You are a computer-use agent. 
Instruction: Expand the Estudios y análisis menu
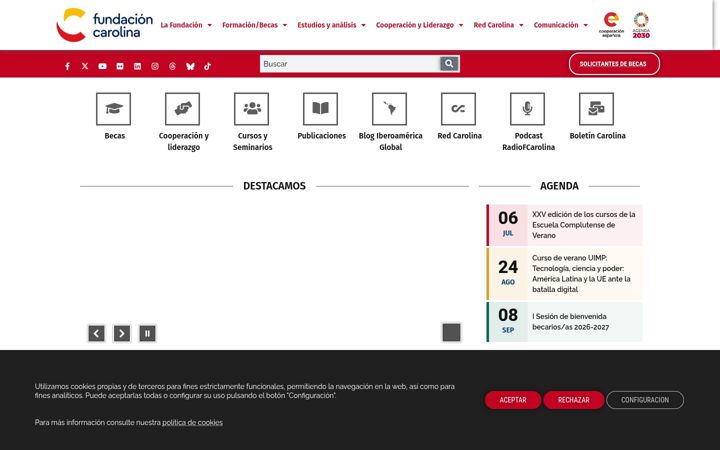click(x=331, y=25)
